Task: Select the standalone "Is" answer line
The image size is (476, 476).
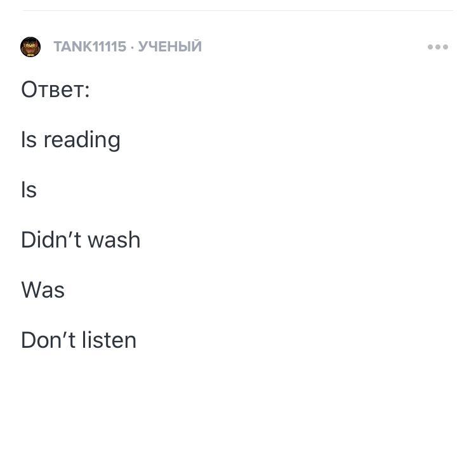Action: [x=29, y=190]
